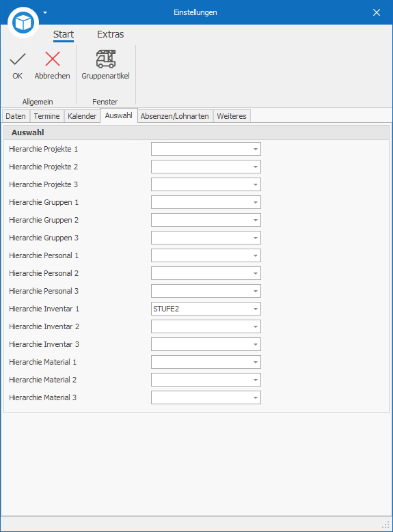This screenshot has height=532, width=393.
Task: Expand the Hierarchie Material 2 dropdown
Action: [256, 380]
